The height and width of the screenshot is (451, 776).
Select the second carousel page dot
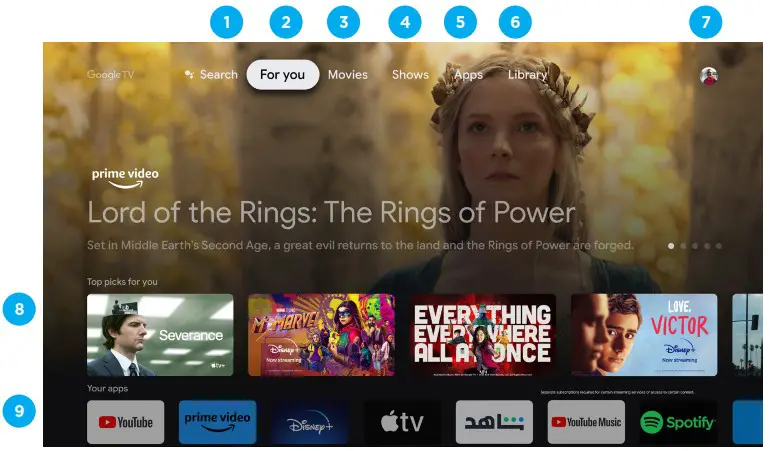(683, 246)
